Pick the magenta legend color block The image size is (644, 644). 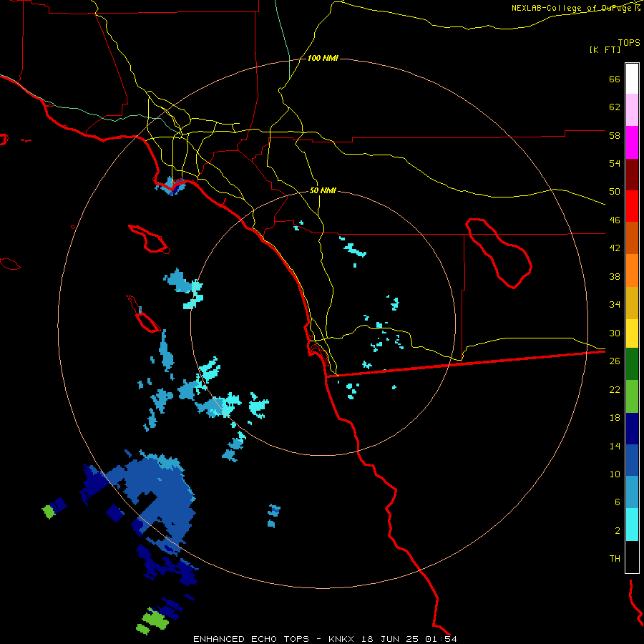[632, 142]
